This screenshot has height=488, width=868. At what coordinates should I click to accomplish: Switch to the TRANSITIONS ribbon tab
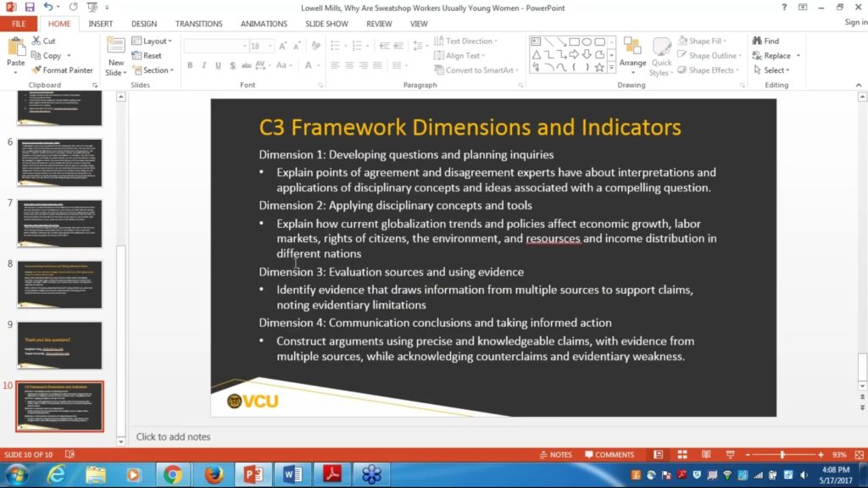tap(198, 24)
